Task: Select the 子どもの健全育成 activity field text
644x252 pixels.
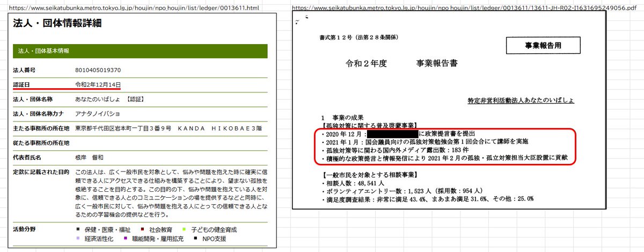Action: click(214, 230)
